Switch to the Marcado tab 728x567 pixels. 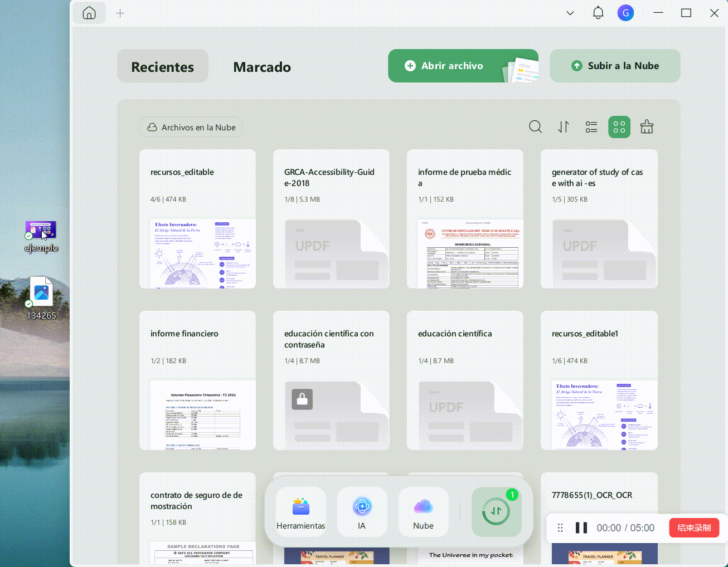(262, 67)
